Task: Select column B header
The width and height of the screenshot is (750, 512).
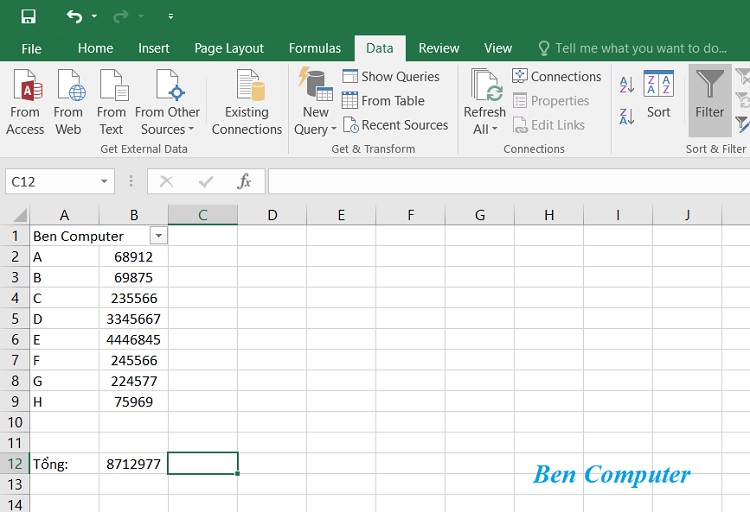Action: tap(134, 215)
